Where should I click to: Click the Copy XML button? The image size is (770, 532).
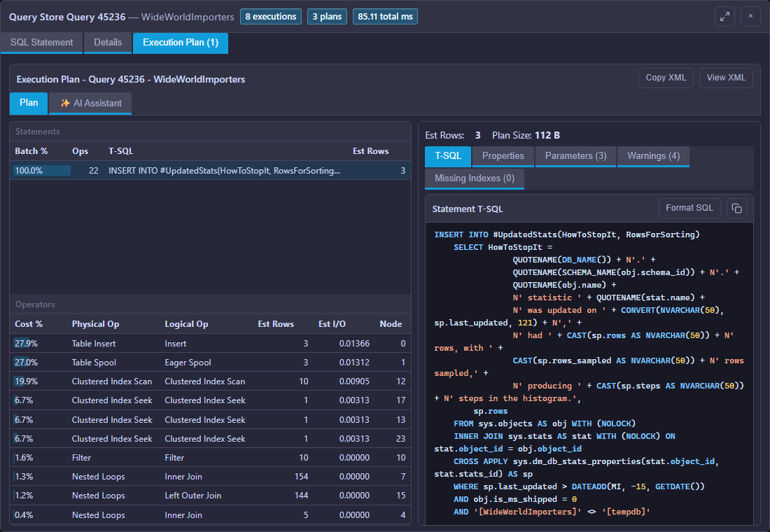click(666, 78)
